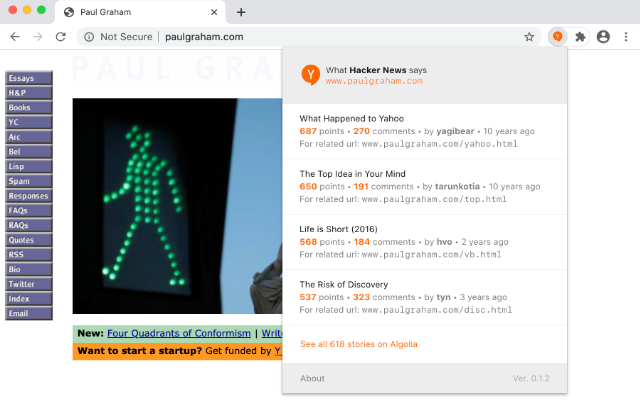Select the Paul Graham browser tab

point(140,12)
